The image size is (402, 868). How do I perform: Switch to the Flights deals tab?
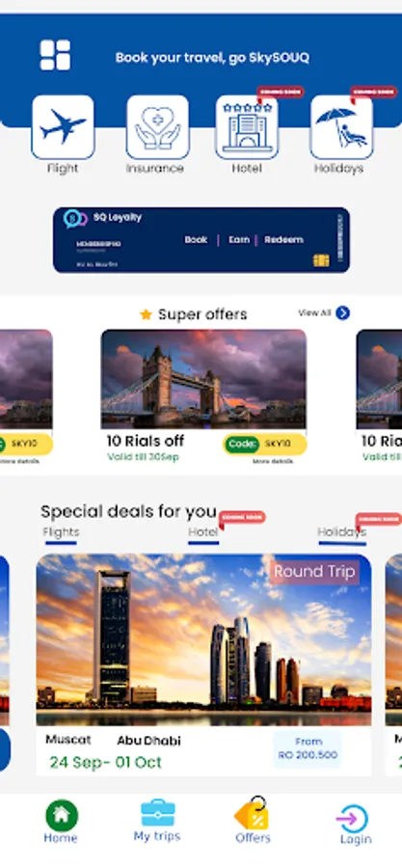[61, 532]
